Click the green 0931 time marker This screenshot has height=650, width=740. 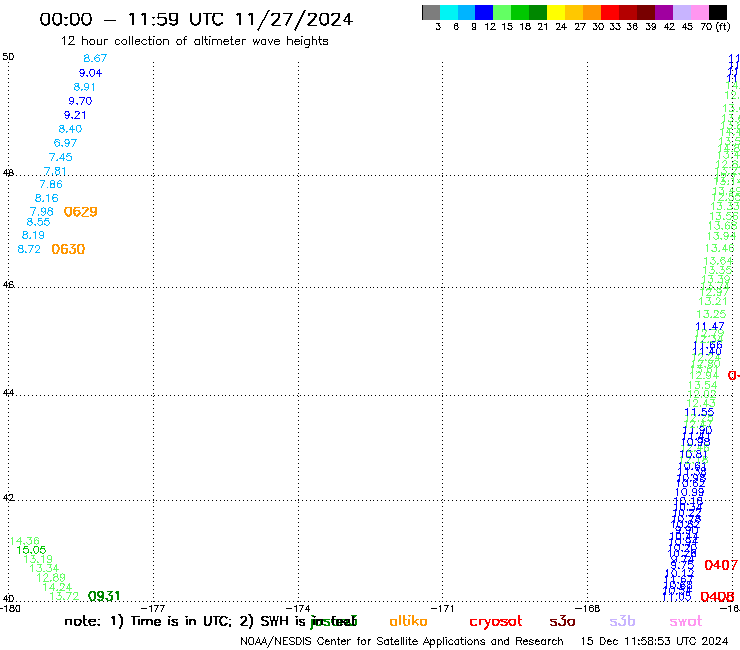(x=104, y=596)
